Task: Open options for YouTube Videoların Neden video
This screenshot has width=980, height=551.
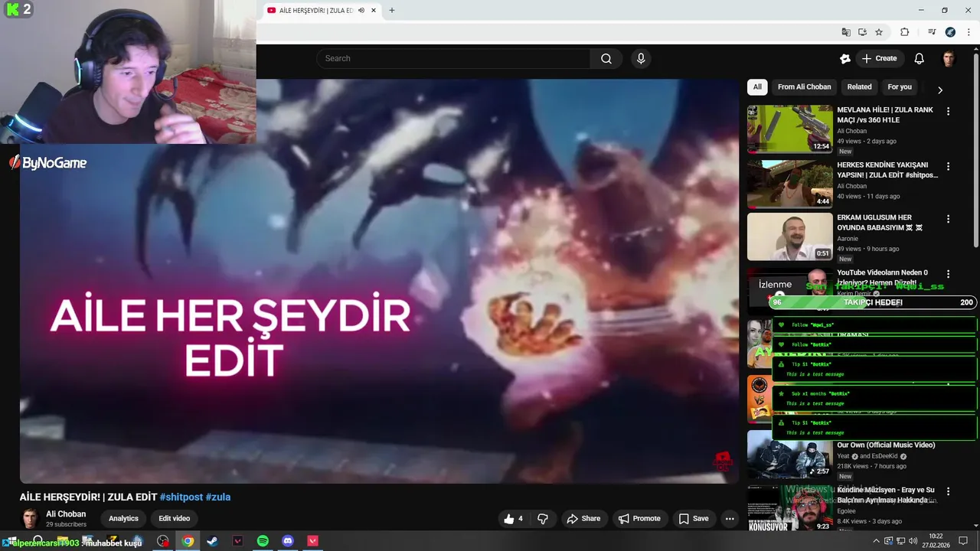Action: [948, 273]
